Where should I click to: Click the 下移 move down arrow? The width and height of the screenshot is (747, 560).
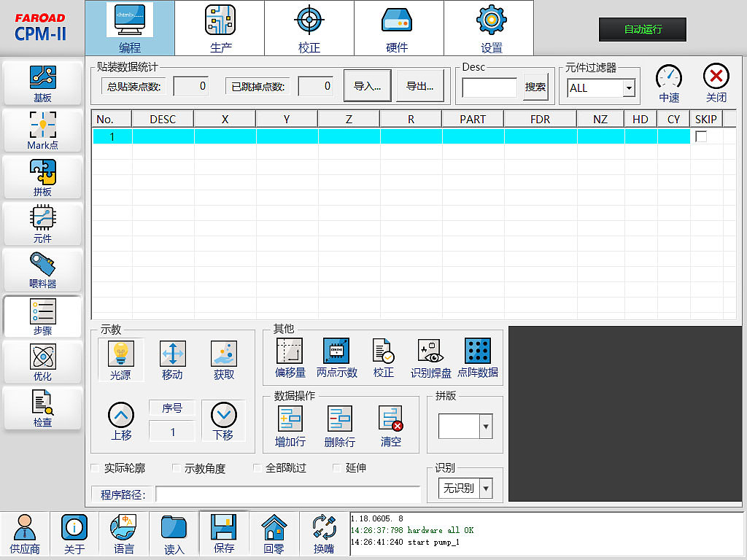pos(223,421)
